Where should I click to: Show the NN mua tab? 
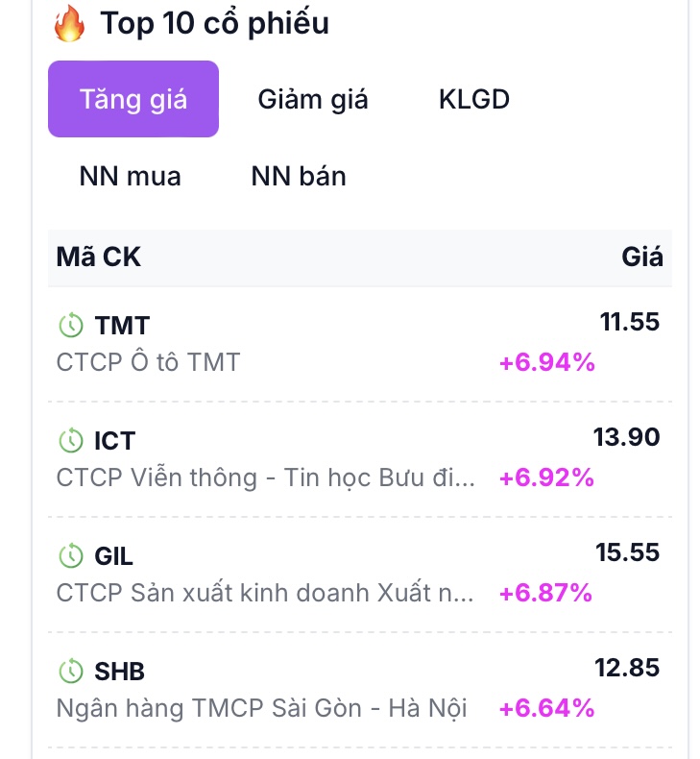click(x=130, y=176)
